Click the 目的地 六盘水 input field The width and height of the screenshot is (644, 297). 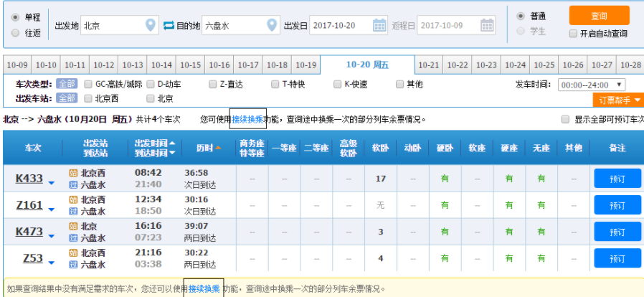pos(241,25)
